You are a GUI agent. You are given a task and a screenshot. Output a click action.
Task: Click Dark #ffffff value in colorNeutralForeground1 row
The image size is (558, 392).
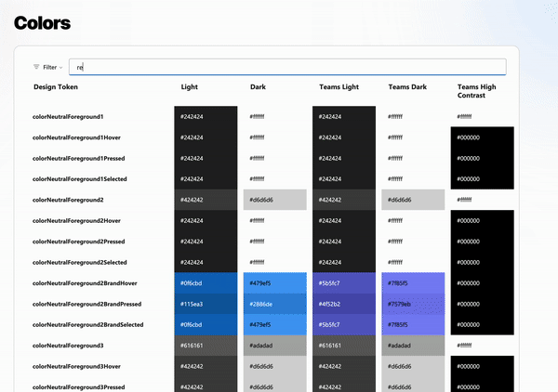click(257, 116)
